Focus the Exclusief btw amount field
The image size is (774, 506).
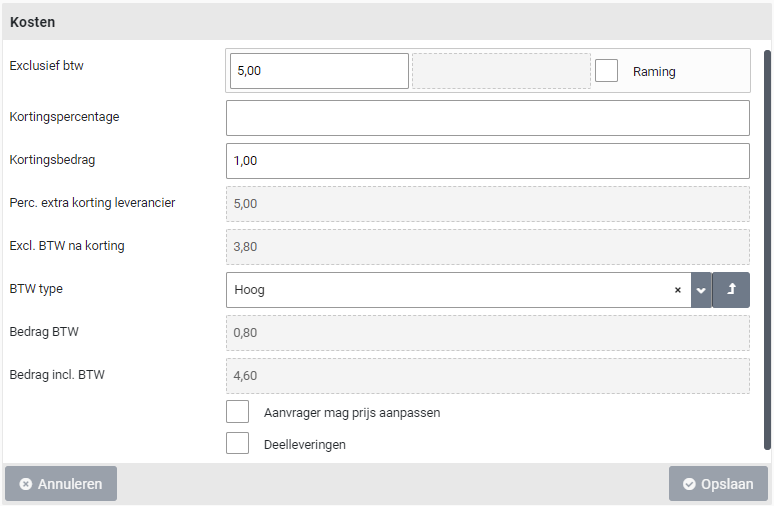point(319,71)
